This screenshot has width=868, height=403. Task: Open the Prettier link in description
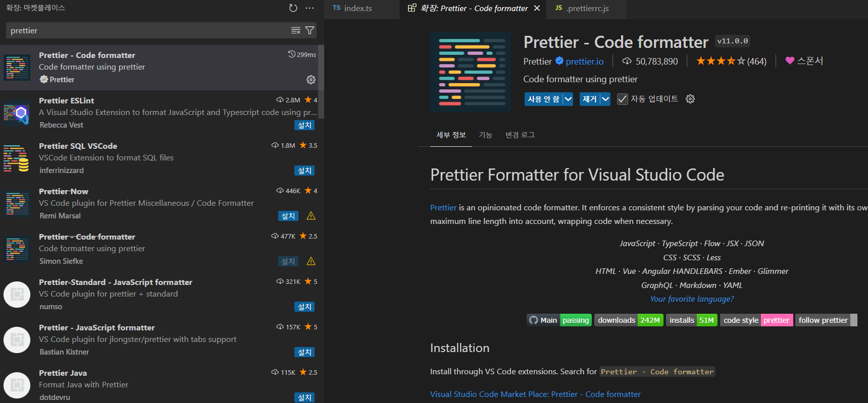click(x=443, y=207)
